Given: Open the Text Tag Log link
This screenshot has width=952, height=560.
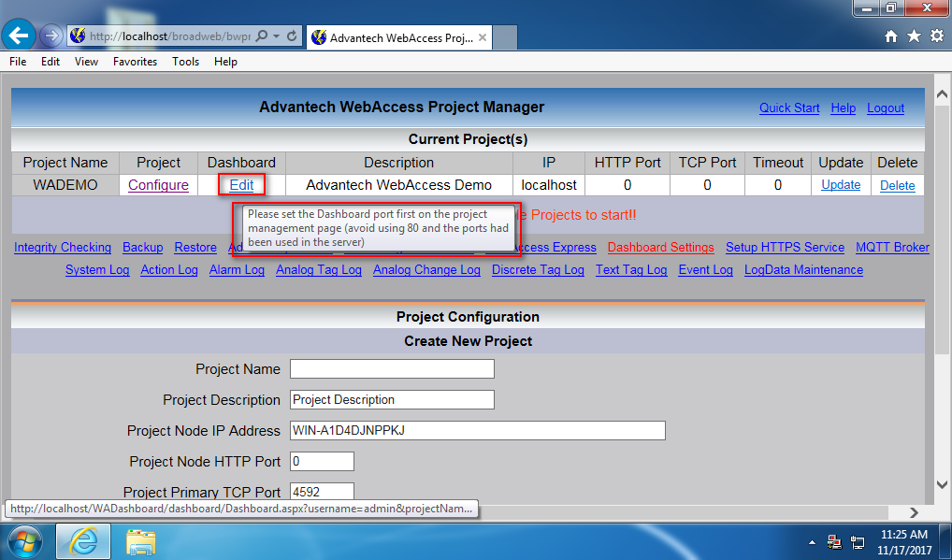Looking at the screenshot, I should click(631, 270).
